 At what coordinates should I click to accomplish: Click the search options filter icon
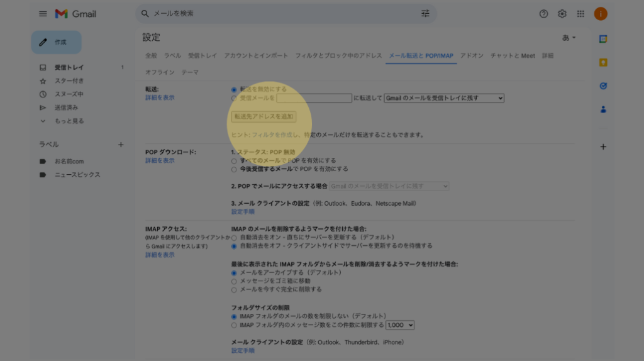(426, 13)
